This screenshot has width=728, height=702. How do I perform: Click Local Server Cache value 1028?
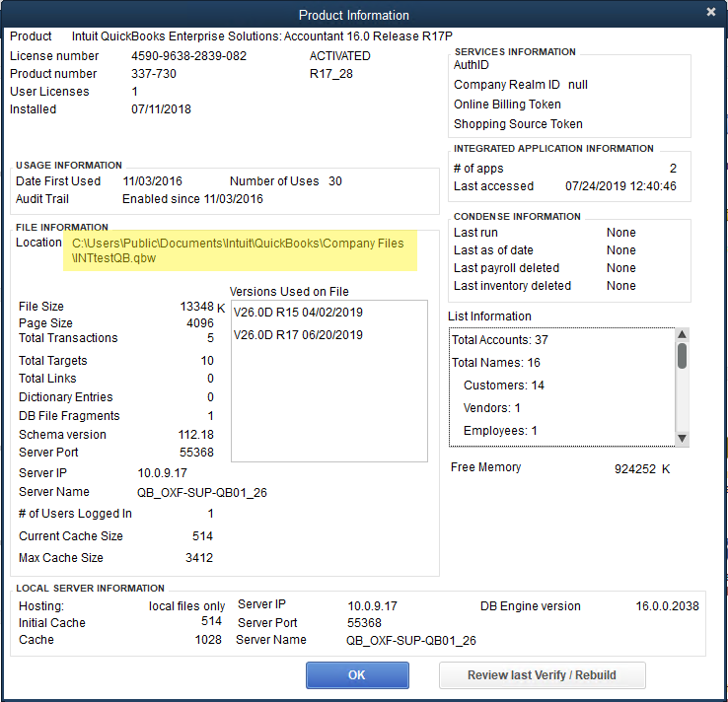[x=208, y=640]
